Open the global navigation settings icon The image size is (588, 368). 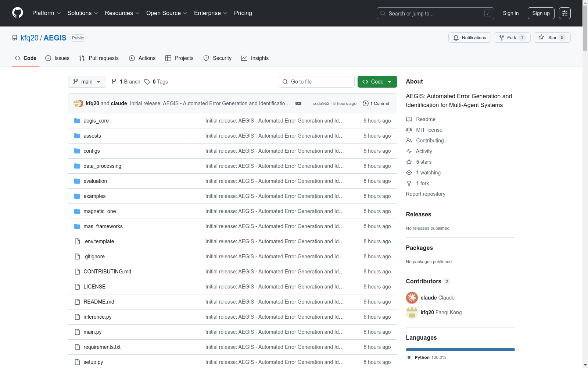[564, 13]
